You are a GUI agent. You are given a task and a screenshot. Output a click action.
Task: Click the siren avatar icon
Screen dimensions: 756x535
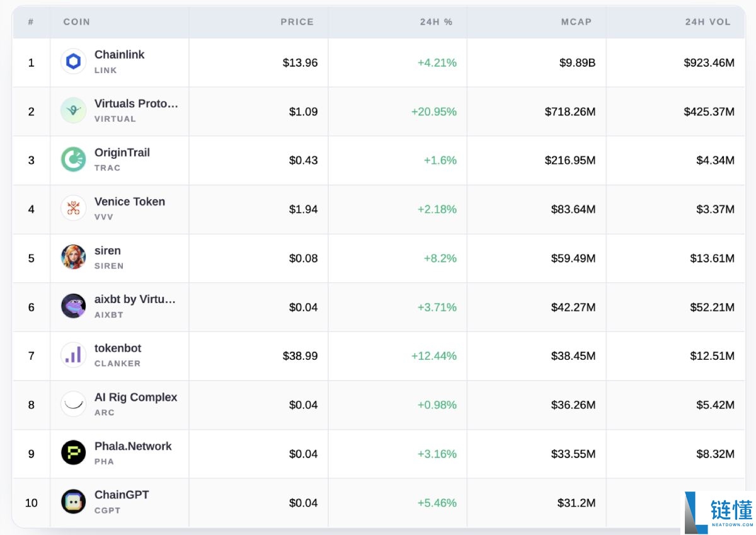(73, 257)
